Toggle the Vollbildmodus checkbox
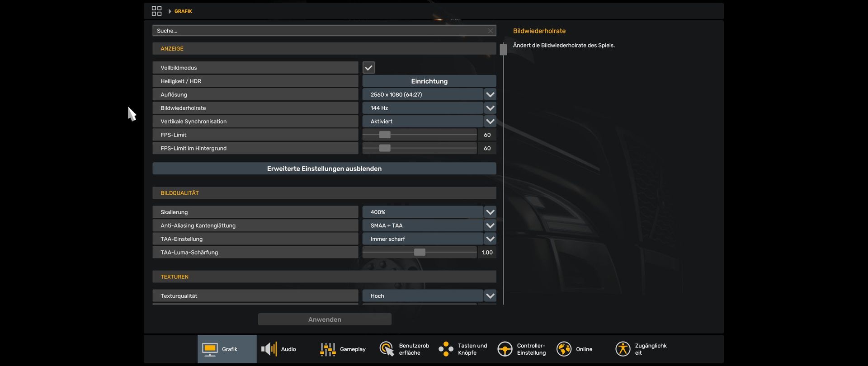The width and height of the screenshot is (868, 366). [368, 68]
